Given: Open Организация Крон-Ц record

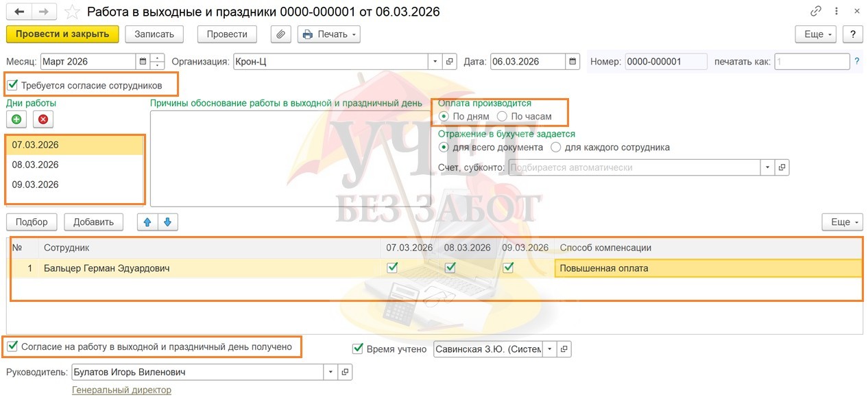Looking at the screenshot, I should (x=450, y=62).
